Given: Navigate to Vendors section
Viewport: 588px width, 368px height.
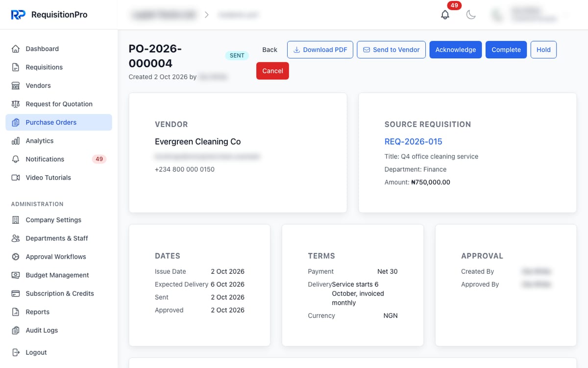Looking at the screenshot, I should tap(59, 85).
